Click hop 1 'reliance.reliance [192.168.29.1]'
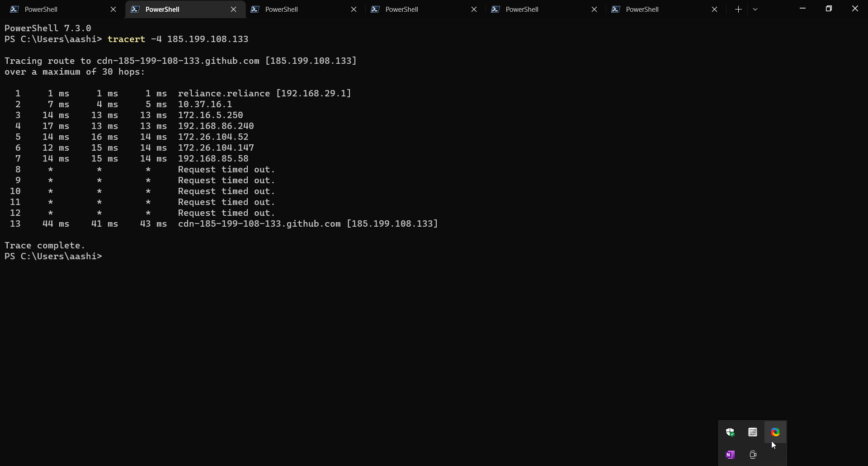The image size is (868, 466). tap(264, 93)
